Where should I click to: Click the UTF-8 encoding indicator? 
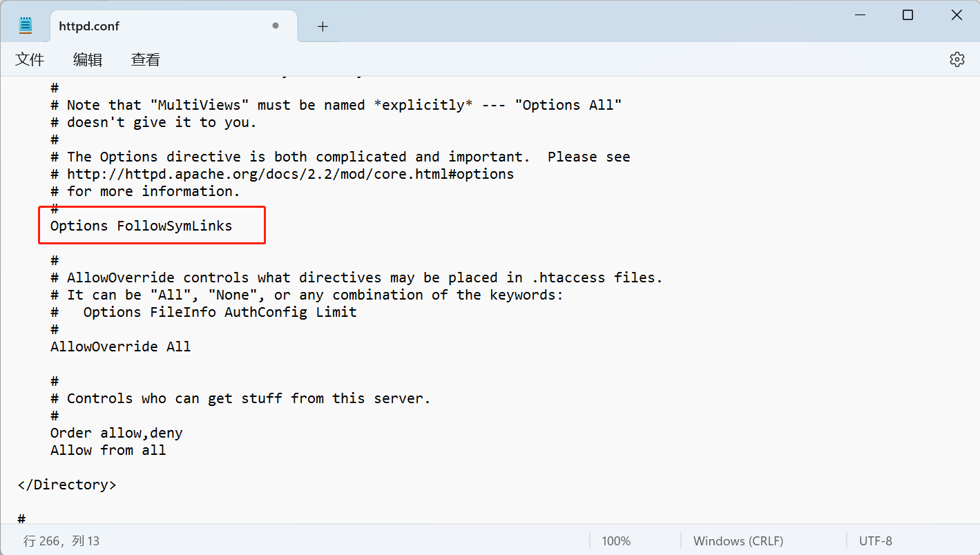[x=875, y=541]
